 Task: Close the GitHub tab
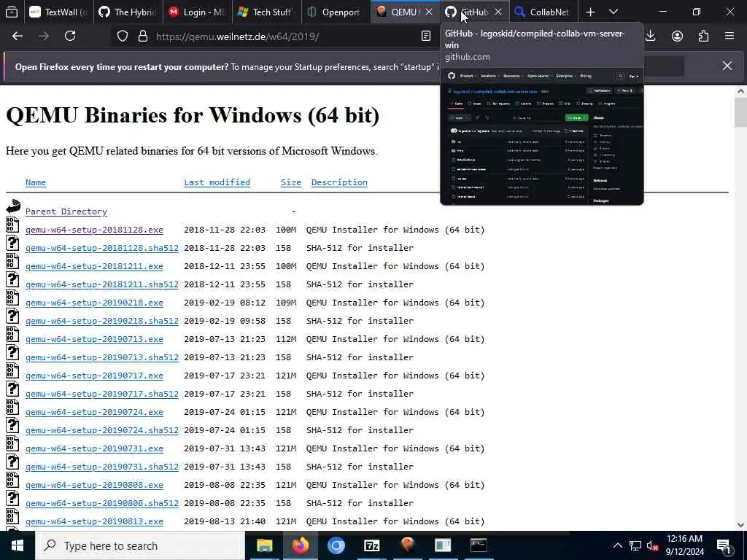(x=498, y=12)
